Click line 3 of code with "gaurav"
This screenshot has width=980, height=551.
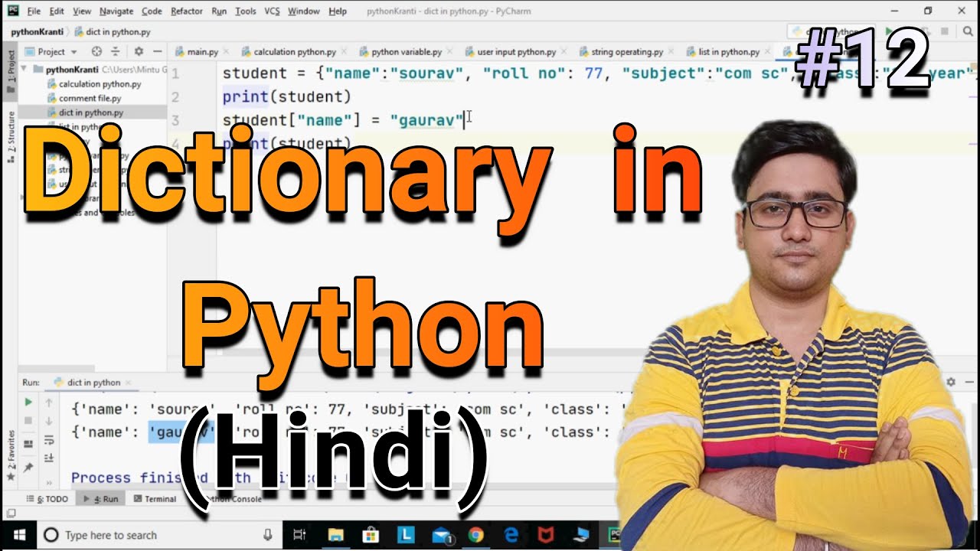pyautogui.click(x=343, y=120)
